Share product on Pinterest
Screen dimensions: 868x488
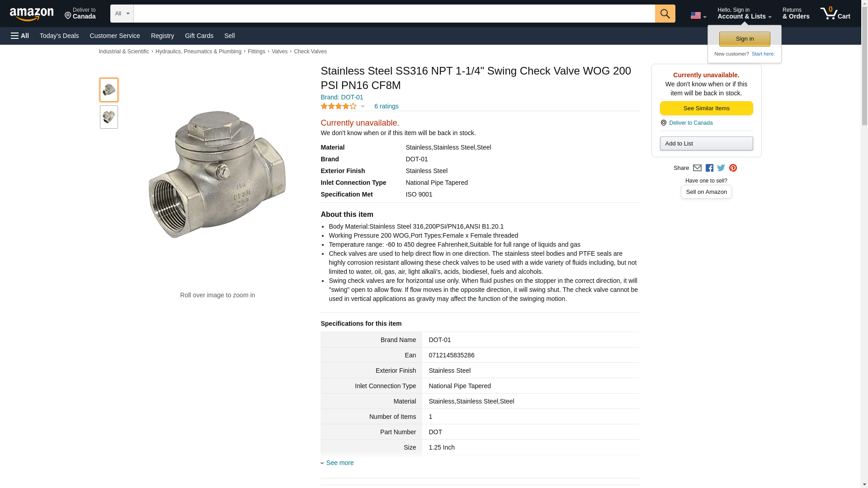click(733, 168)
